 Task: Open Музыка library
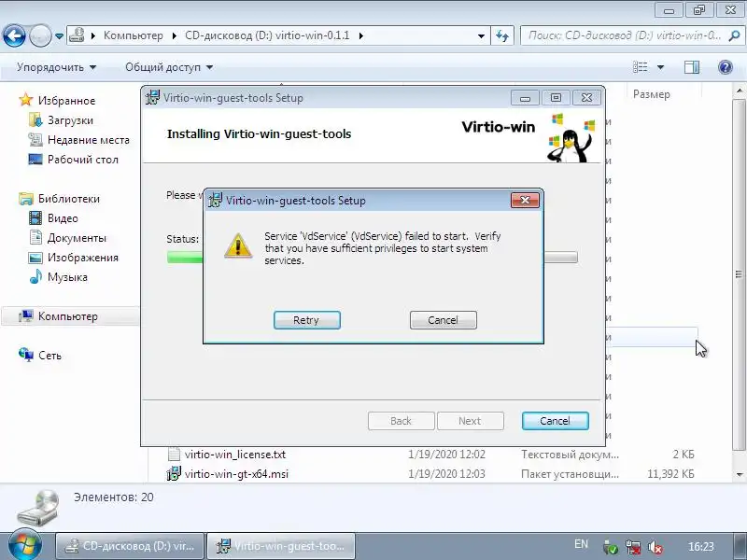point(67,277)
